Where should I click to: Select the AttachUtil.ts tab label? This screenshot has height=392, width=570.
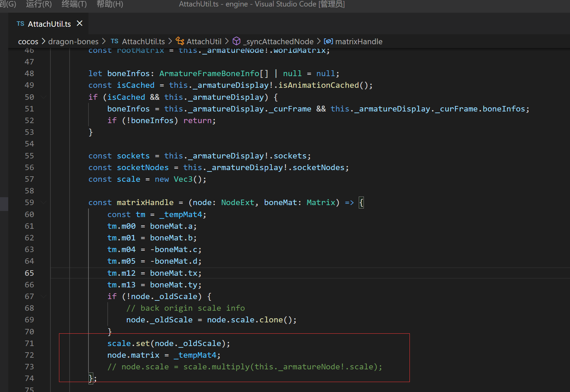[49, 24]
